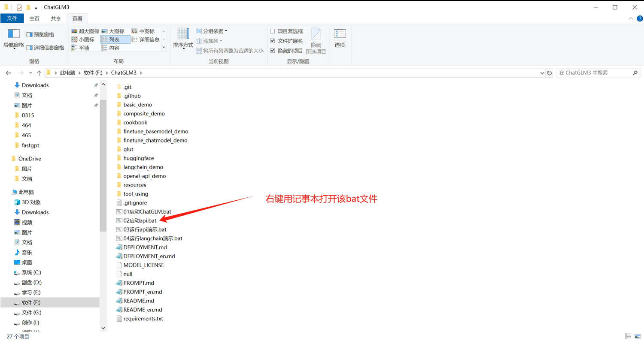Select Tiles layout
This screenshot has height=341, width=644.
(81, 48)
